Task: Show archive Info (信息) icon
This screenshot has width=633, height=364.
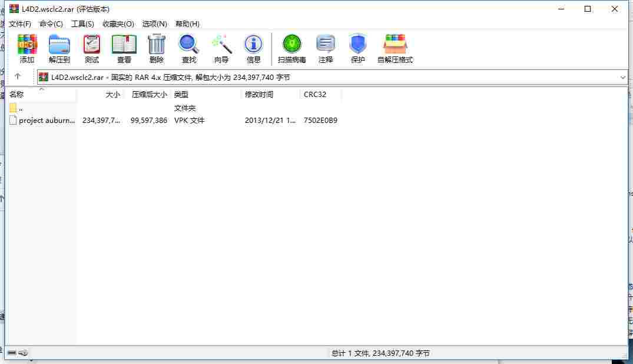Action: [254, 45]
